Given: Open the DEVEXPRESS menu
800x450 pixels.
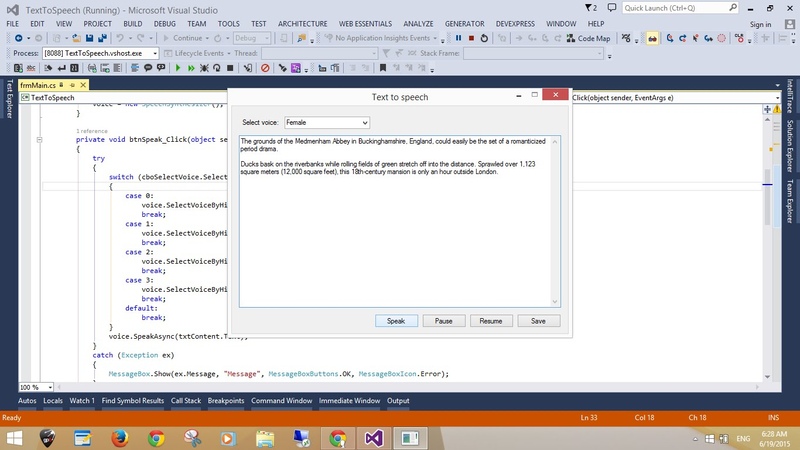Looking at the screenshot, I should click(515, 23).
